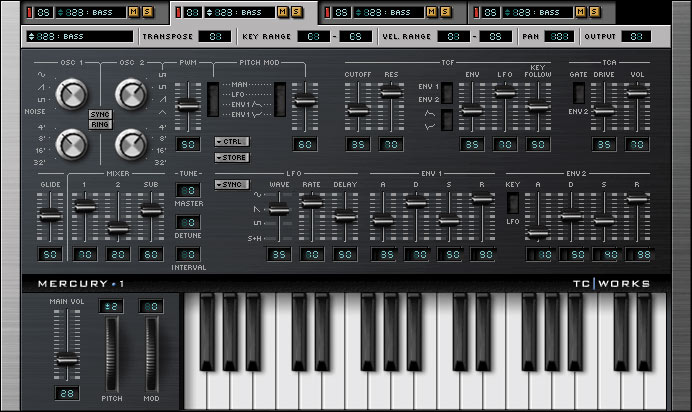
Task: Pick the LFO sine wave icon
Action: click(x=257, y=195)
